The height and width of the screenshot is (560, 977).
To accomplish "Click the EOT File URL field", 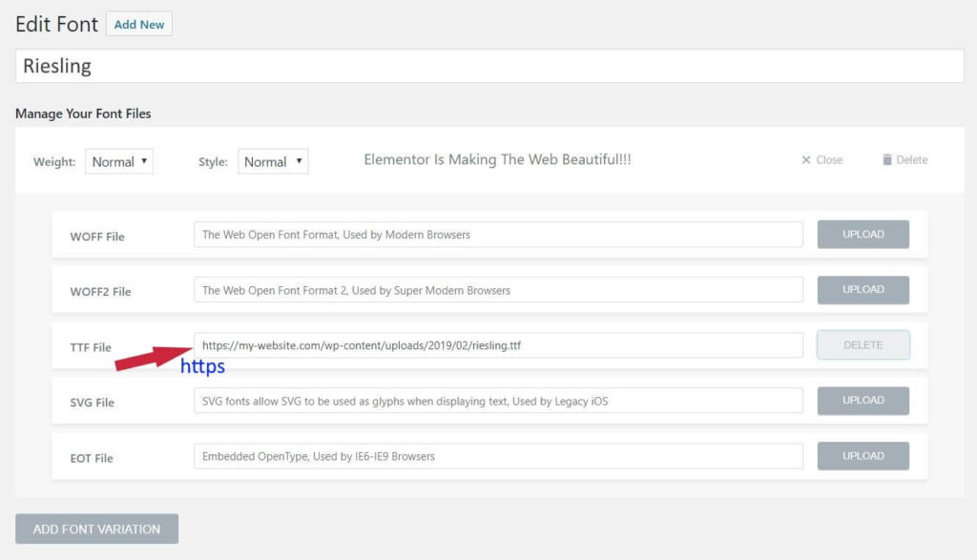I will click(x=497, y=456).
